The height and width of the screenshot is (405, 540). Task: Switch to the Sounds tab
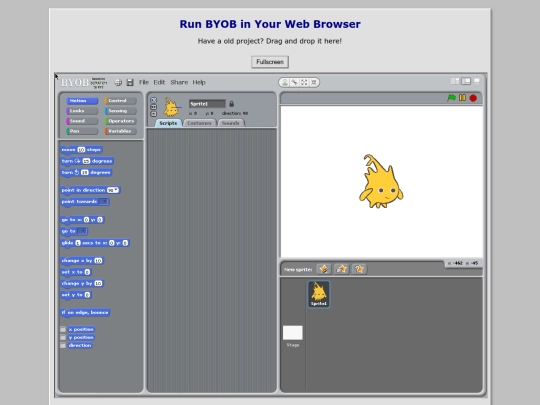(x=231, y=123)
